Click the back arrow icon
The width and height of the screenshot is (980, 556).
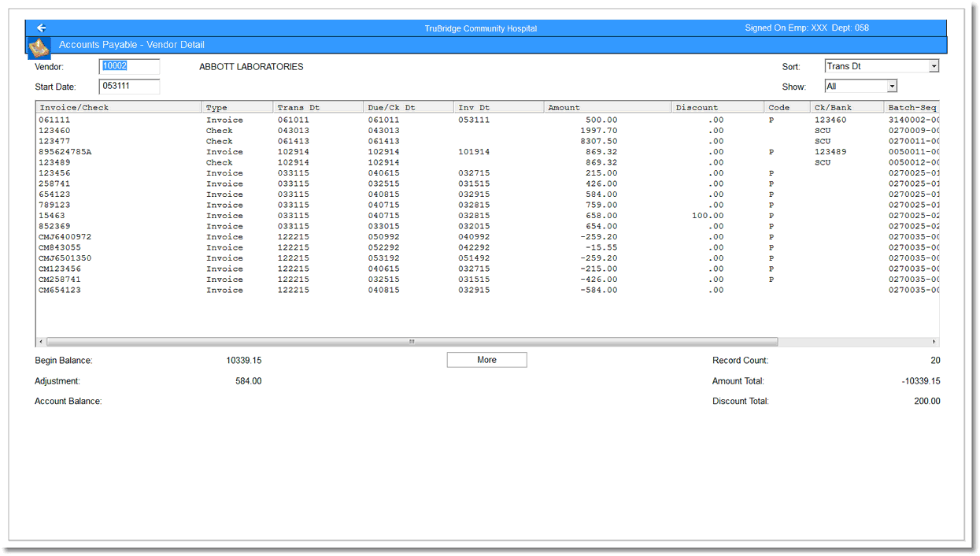(41, 28)
